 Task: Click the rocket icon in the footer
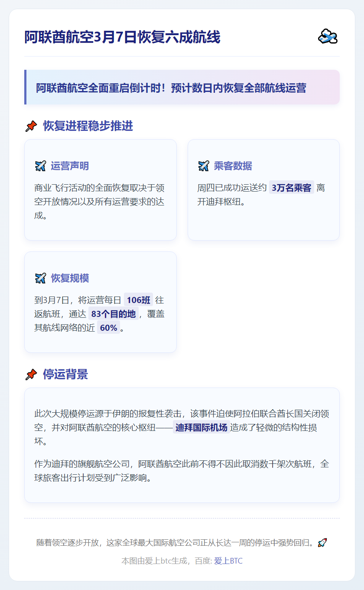(x=322, y=542)
